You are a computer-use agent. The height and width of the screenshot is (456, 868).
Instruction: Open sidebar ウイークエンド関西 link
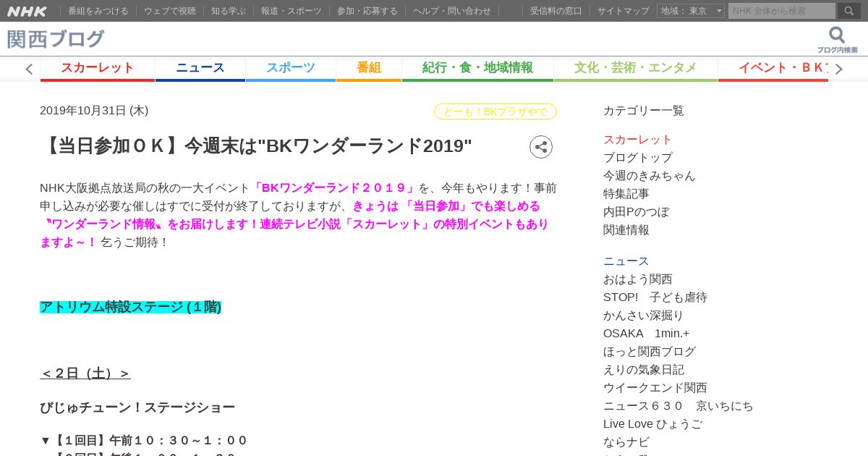coord(655,388)
